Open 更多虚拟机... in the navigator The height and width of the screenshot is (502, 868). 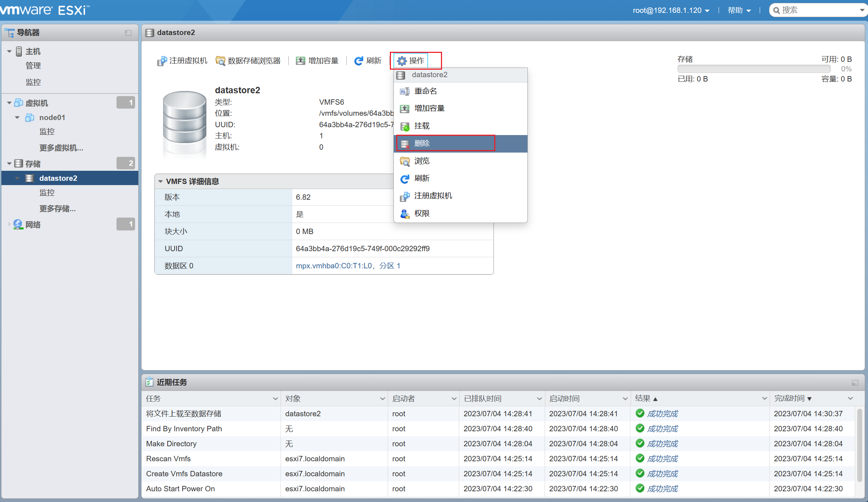61,148
